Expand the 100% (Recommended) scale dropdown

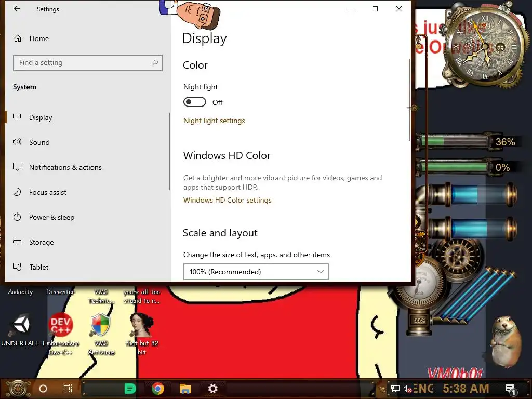(x=256, y=272)
